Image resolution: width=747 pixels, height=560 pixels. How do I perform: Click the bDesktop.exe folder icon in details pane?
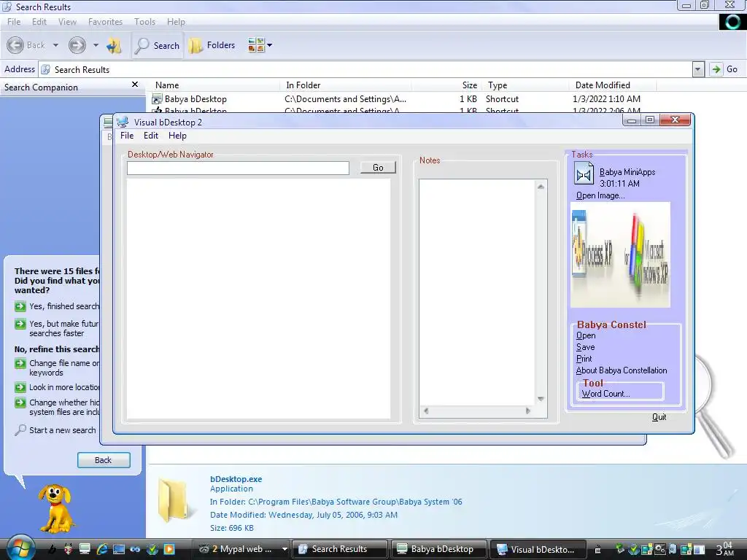(174, 500)
